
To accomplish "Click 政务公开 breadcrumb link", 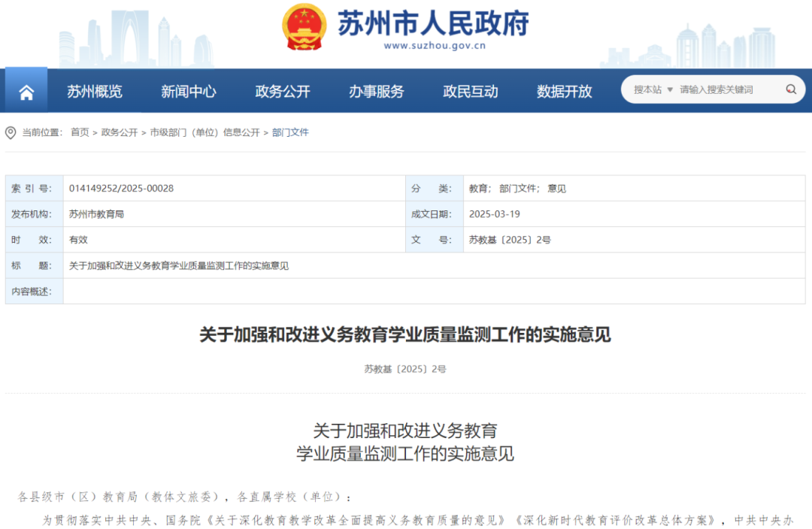I will [x=120, y=132].
